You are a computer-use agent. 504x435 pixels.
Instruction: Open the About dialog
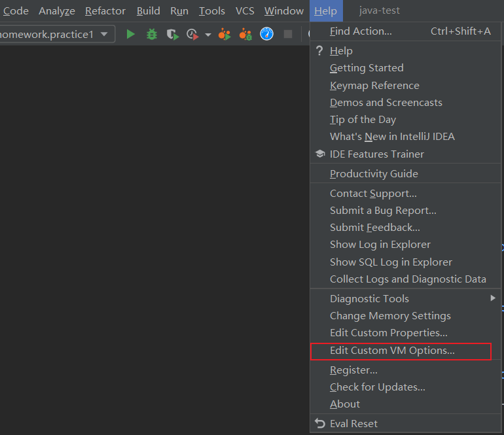pos(405,404)
